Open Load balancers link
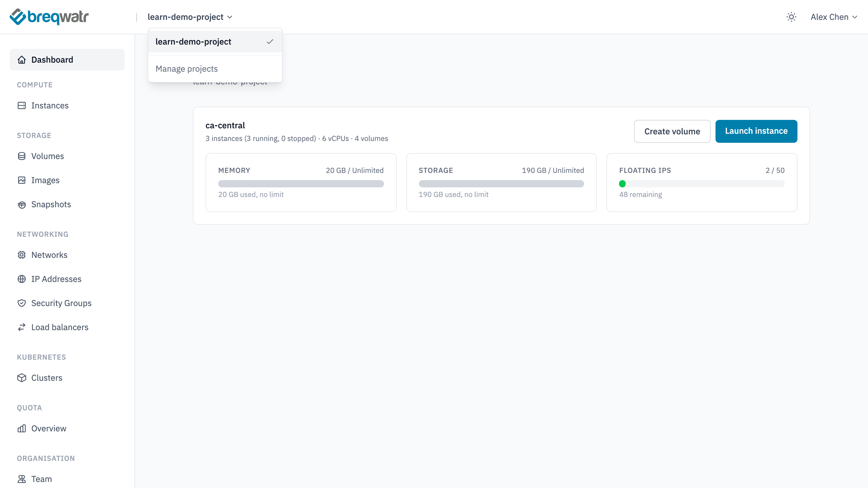Viewport: 868px width, 488px height. (x=67, y=327)
